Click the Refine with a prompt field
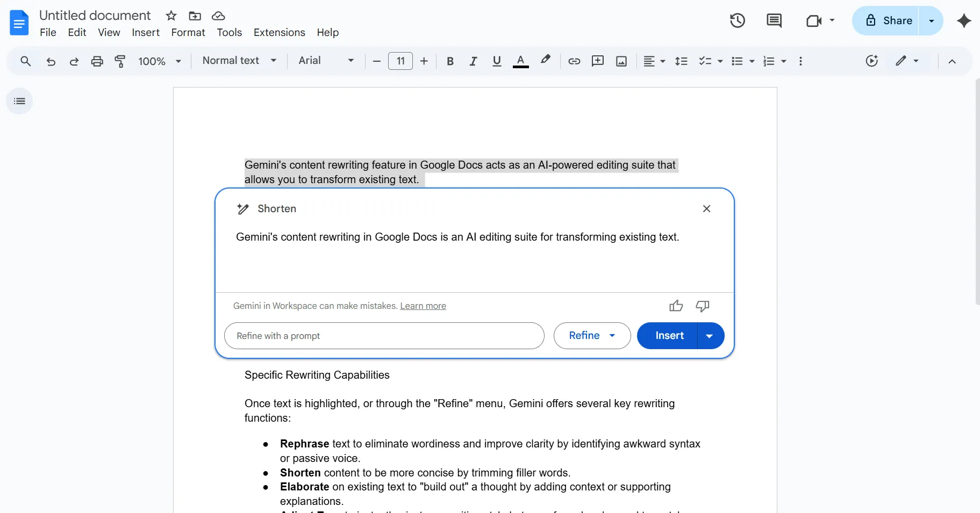The image size is (980, 513). pos(384,336)
